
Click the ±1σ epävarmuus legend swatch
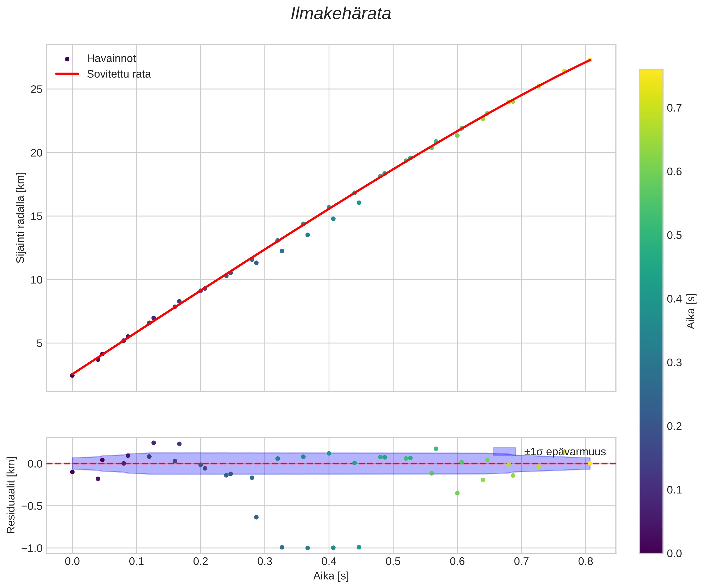504,451
